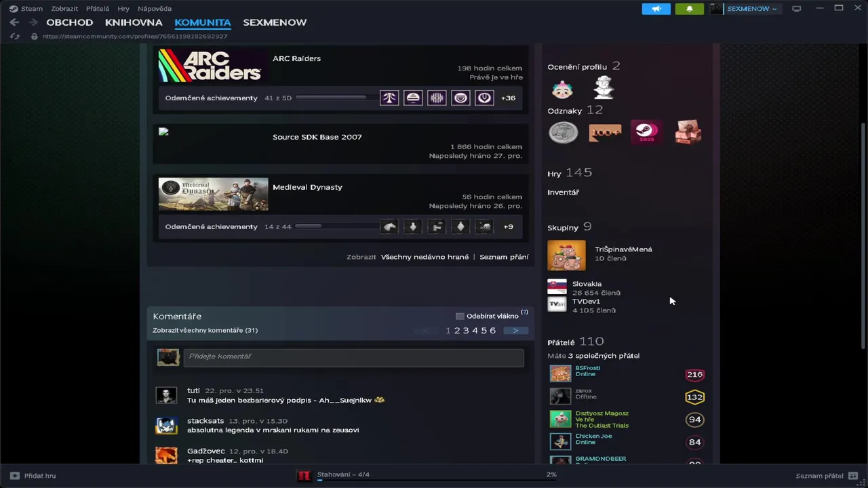Open the Přátelé menu
Screen dimensions: 868x488
click(98, 9)
